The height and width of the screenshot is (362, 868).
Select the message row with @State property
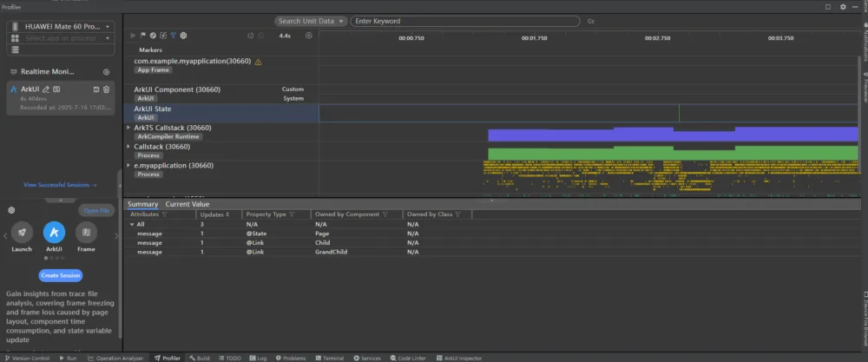click(299, 234)
